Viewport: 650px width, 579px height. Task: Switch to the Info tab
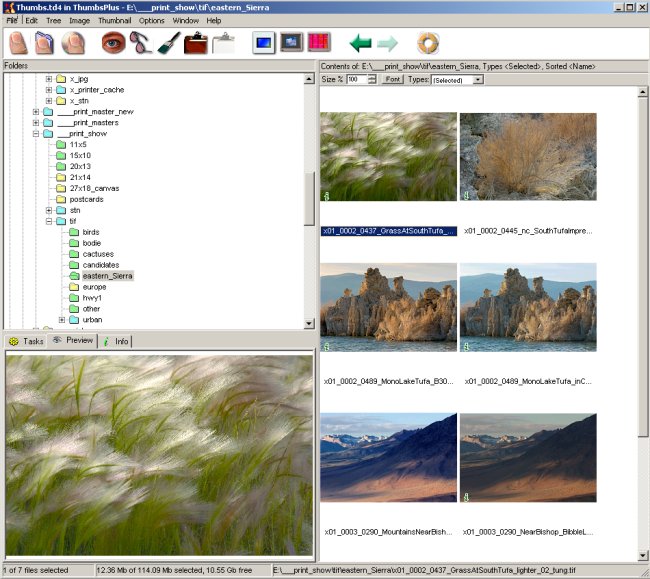115,342
